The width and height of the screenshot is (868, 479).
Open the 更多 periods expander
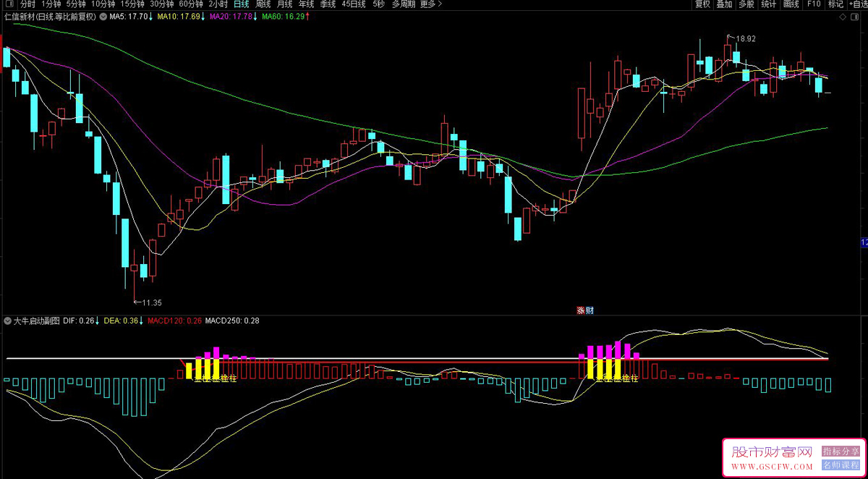432,4
